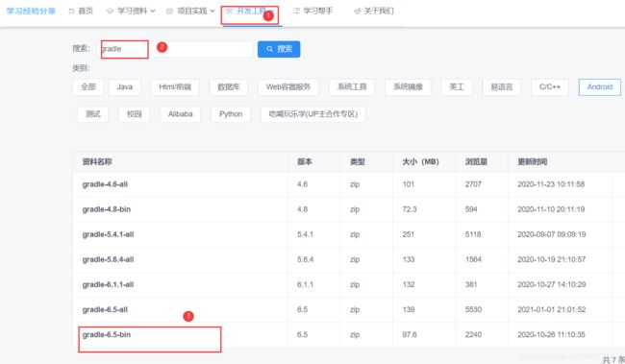This screenshot has height=364, width=625.
Task: Select the Python category button
Action: (231, 114)
